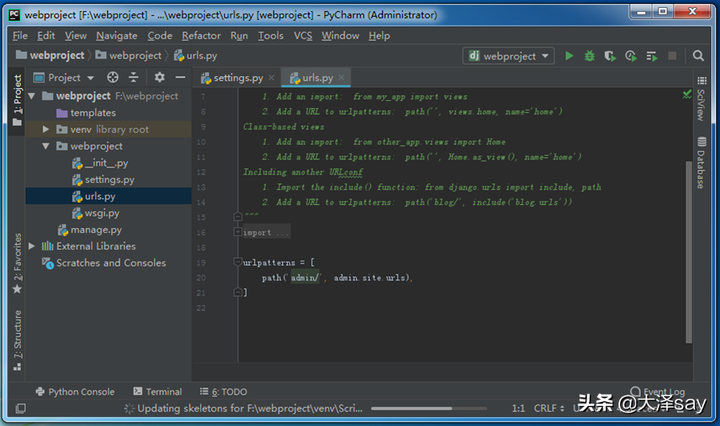Select wsgi.py in the tree
This screenshot has height=426, width=720.
pos(96,213)
